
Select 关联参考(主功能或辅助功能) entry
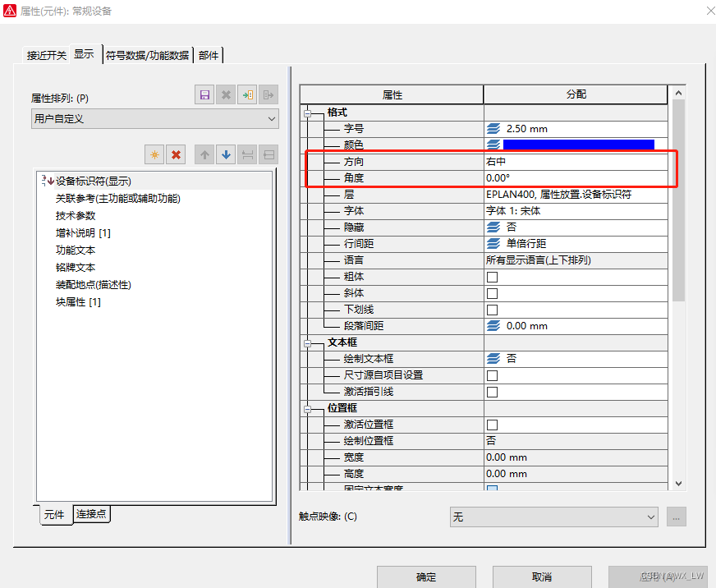click(117, 199)
